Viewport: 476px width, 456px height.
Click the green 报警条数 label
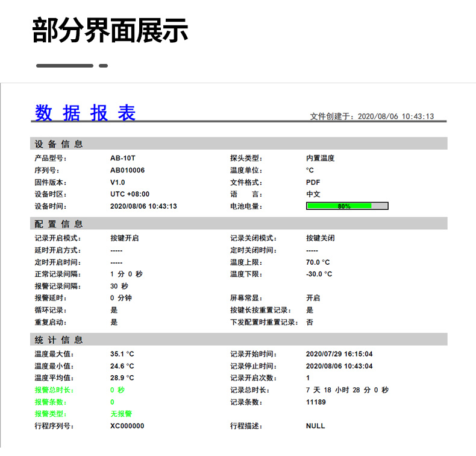51,402
